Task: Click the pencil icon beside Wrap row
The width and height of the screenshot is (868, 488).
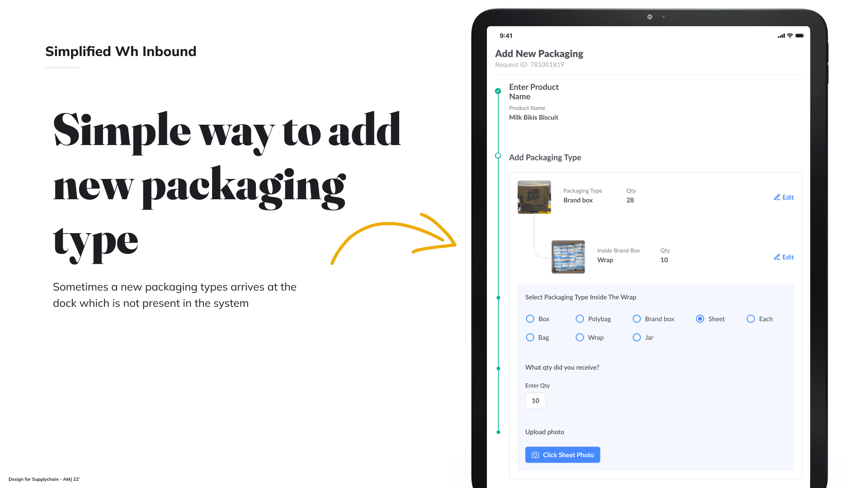Action: coord(777,257)
